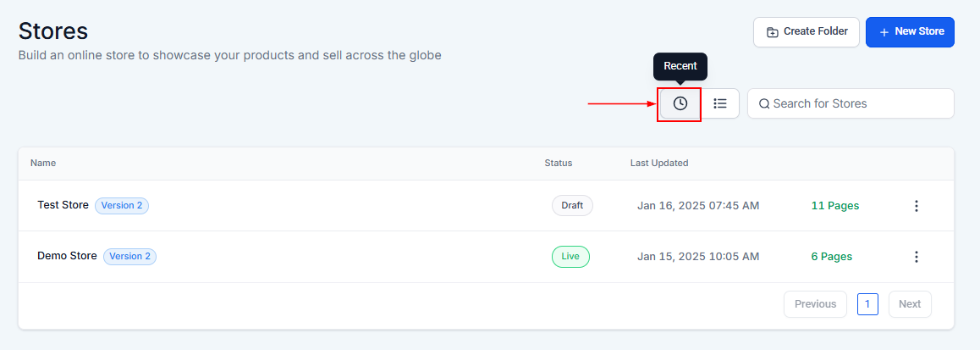Open the Demo Store entry
The width and height of the screenshot is (980, 350).
pyautogui.click(x=67, y=256)
